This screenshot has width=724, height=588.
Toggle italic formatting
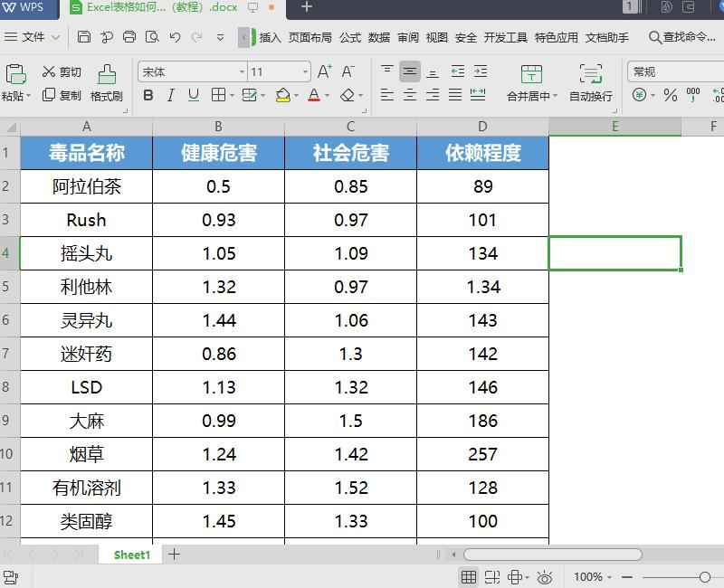point(170,95)
